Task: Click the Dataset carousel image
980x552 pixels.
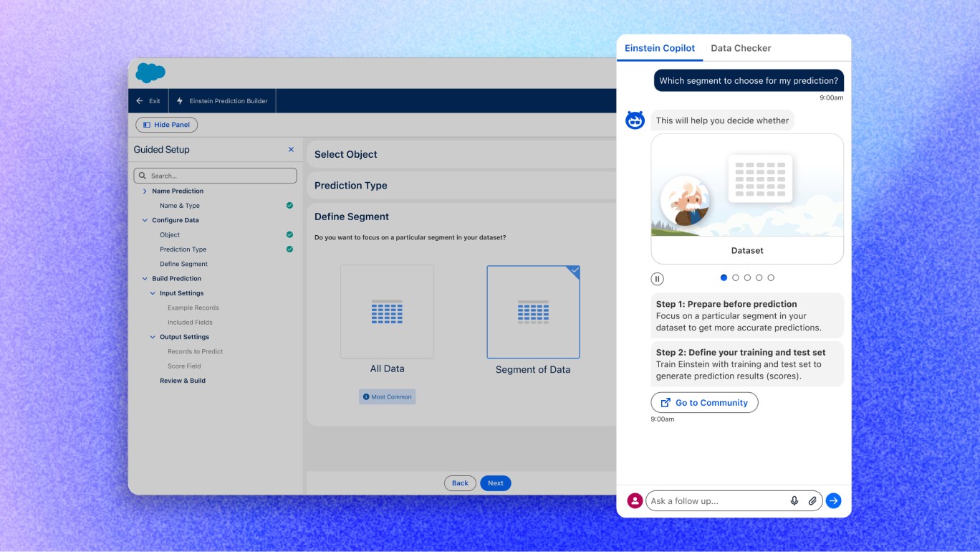Action: pyautogui.click(x=747, y=186)
